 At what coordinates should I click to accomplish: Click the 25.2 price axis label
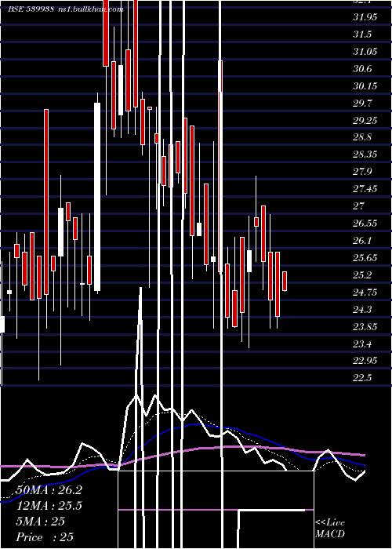tap(362, 274)
